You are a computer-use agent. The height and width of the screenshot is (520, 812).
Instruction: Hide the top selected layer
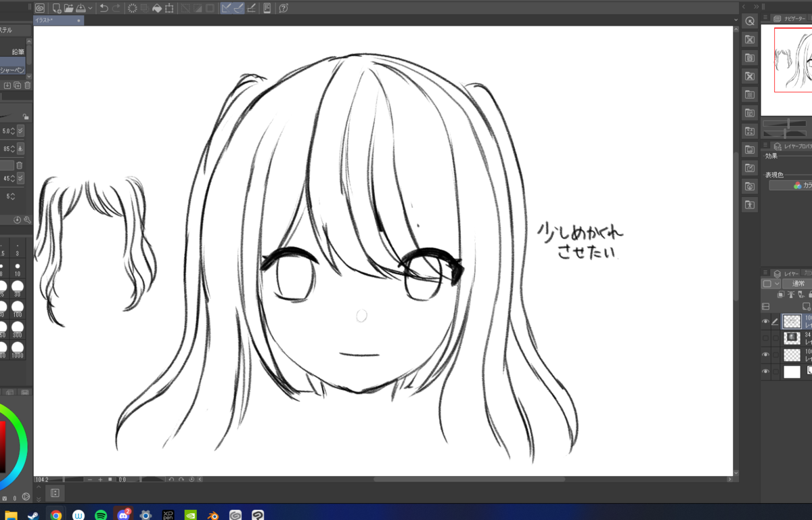(x=766, y=322)
